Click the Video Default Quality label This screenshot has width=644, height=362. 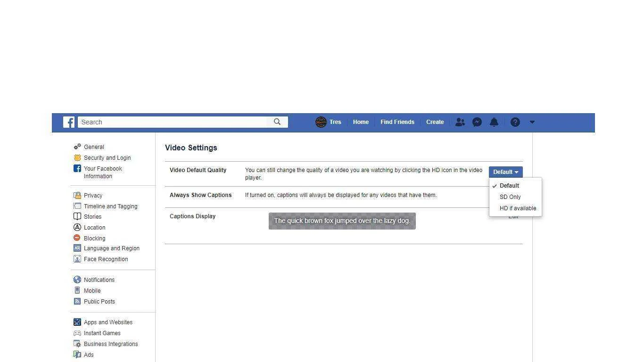coord(198,170)
